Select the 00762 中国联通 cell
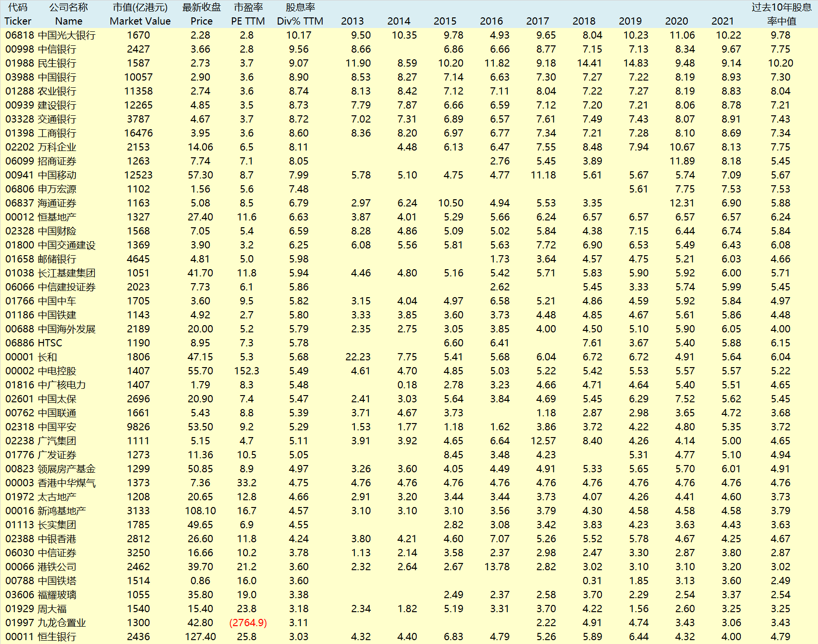This screenshot has width=818, height=644. [41, 413]
